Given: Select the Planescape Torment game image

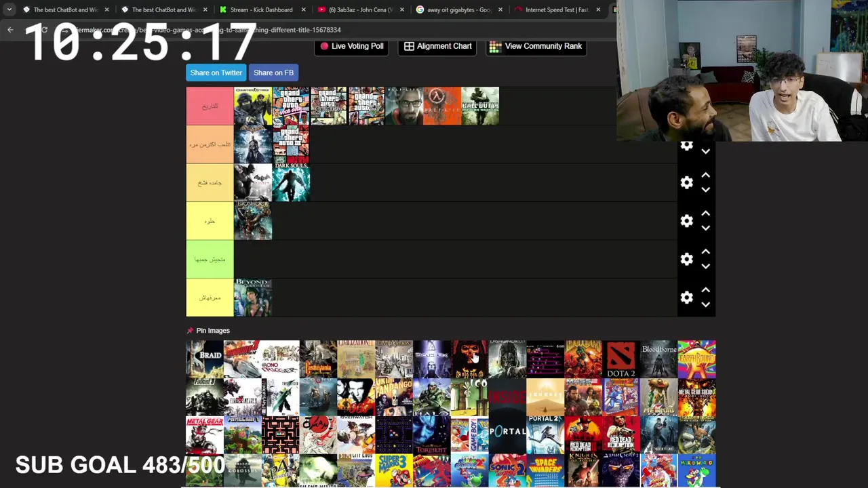Looking at the screenshot, I should tap(431, 435).
